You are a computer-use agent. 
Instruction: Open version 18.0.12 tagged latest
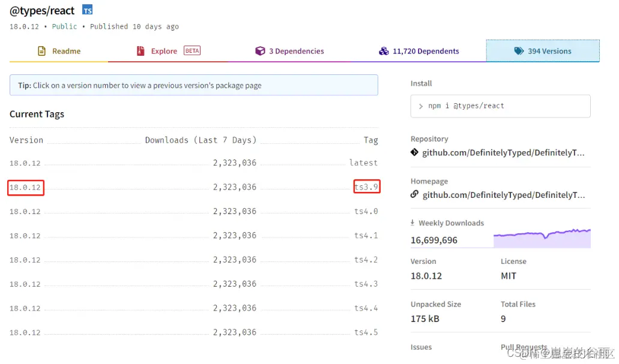[25, 163]
